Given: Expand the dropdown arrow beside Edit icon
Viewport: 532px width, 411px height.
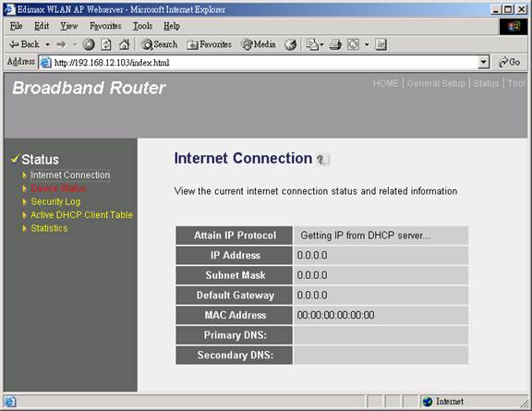Looking at the screenshot, I should [367, 44].
